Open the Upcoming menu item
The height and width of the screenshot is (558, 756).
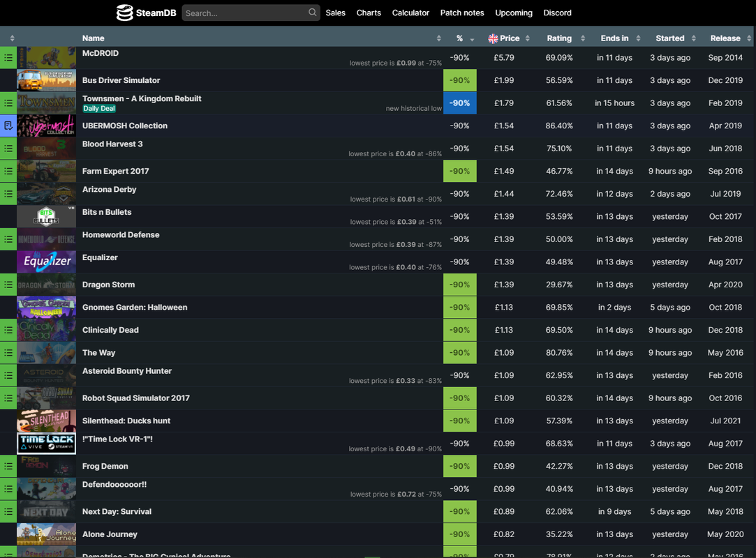click(x=514, y=13)
